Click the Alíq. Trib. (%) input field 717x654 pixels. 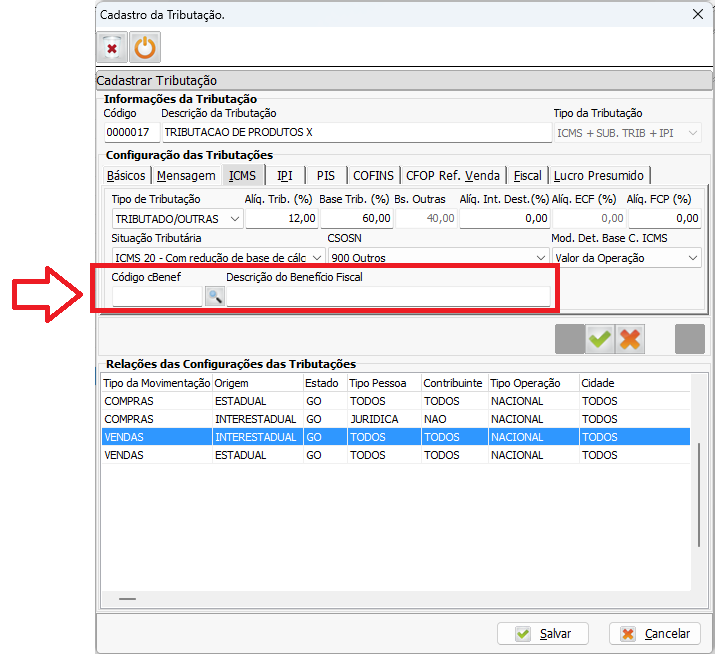(x=280, y=218)
